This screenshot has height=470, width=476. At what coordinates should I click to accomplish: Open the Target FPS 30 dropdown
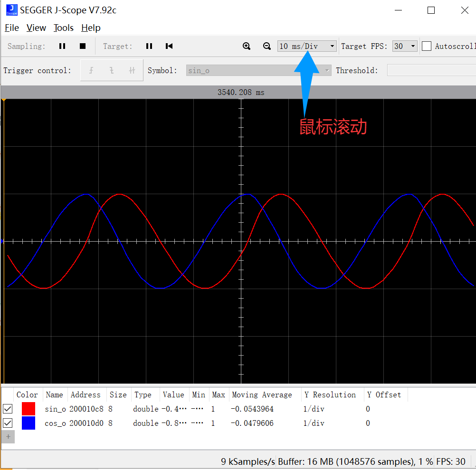[405, 46]
